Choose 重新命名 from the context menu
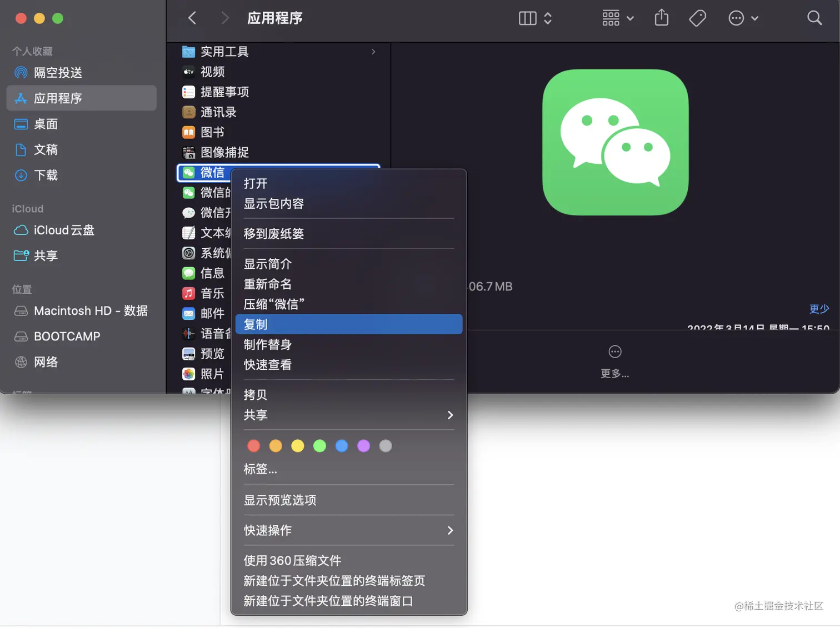 click(x=349, y=284)
